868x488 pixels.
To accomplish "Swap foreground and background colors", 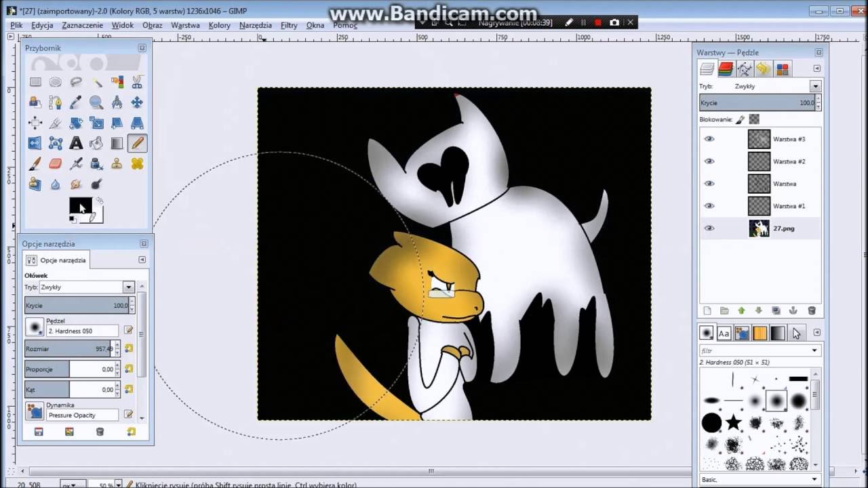I will pos(99,201).
